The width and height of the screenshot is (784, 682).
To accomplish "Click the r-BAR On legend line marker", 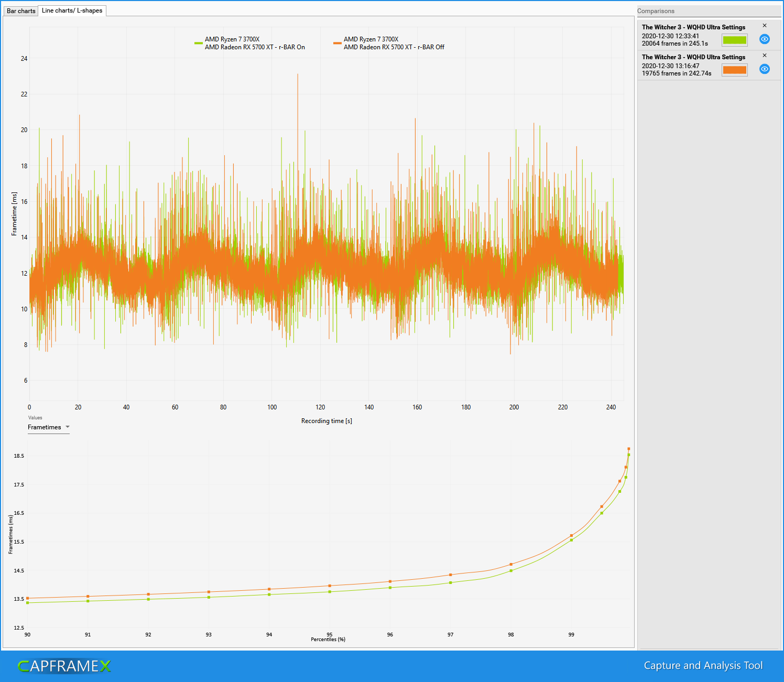I will tap(199, 43).
